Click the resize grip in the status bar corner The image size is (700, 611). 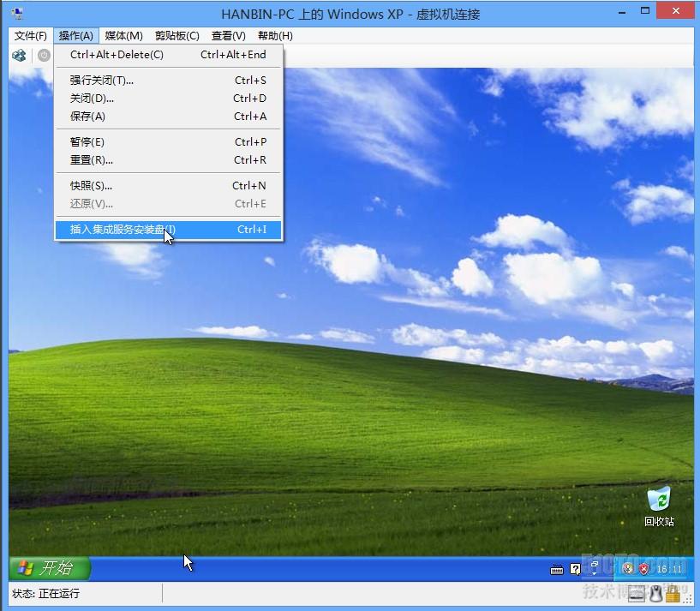[x=687, y=599]
